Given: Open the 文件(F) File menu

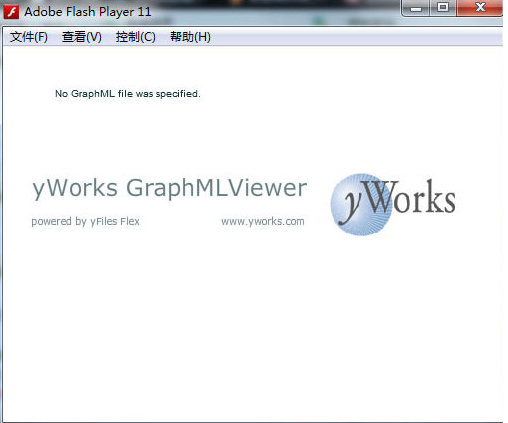Looking at the screenshot, I should [x=29, y=37].
